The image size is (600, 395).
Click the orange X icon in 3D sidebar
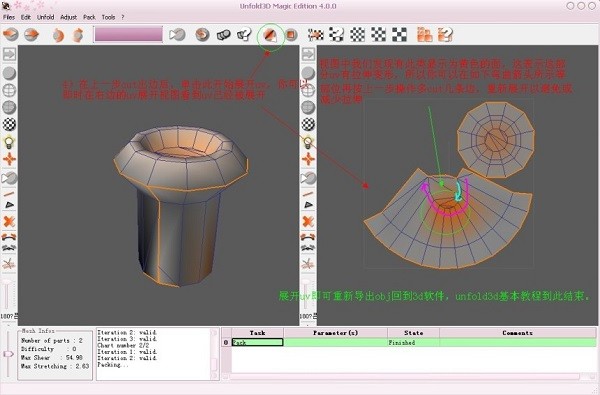click(9, 222)
